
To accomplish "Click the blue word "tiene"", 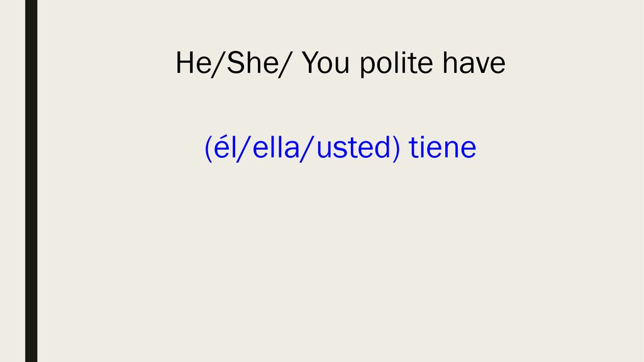I will [442, 147].
